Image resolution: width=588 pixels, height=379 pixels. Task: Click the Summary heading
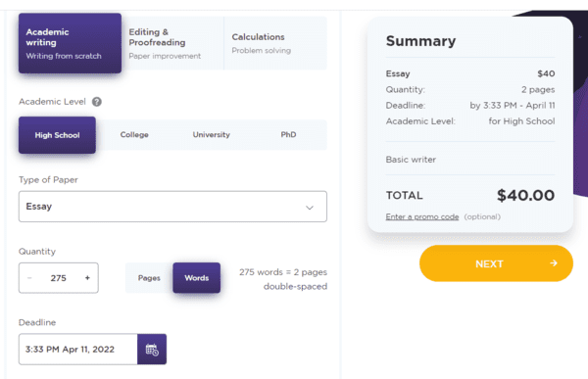[x=420, y=41]
